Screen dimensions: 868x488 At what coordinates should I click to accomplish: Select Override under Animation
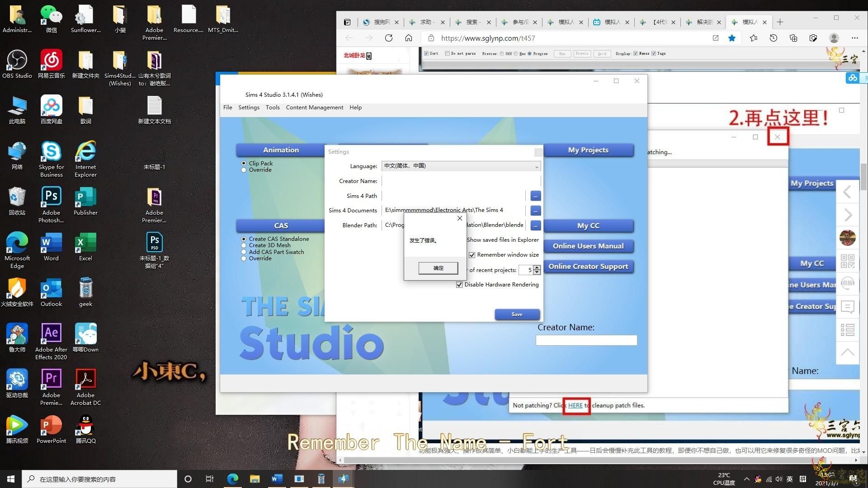[x=244, y=170]
